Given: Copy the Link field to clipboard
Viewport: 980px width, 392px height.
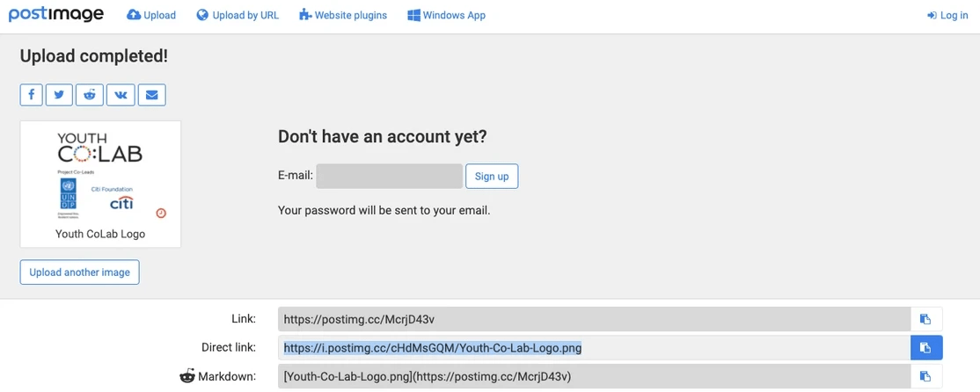Looking at the screenshot, I should pos(926,319).
